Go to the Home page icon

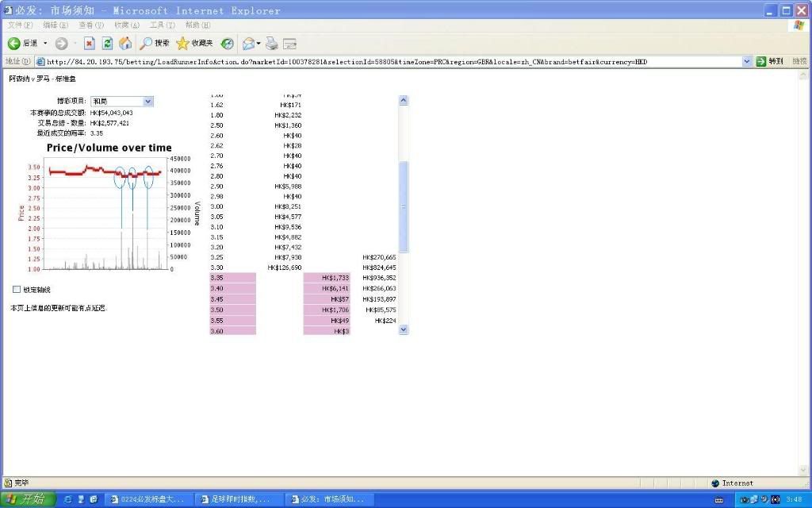[x=125, y=43]
